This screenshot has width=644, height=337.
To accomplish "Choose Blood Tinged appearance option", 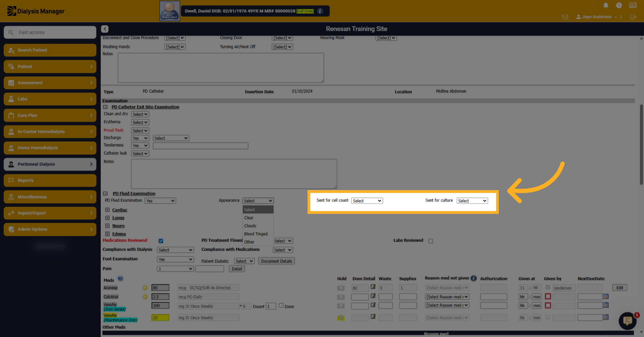I will tap(258, 234).
